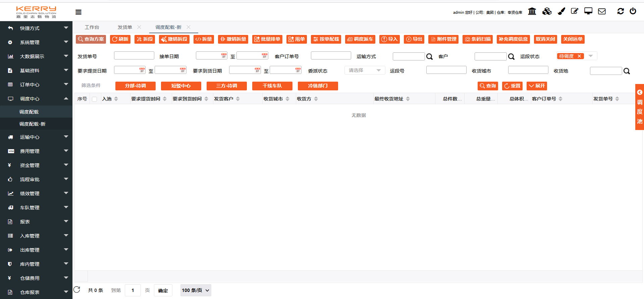Focus the 客户订单号 input field
Image resolution: width=644 pixels, height=299 pixels.
[331, 56]
